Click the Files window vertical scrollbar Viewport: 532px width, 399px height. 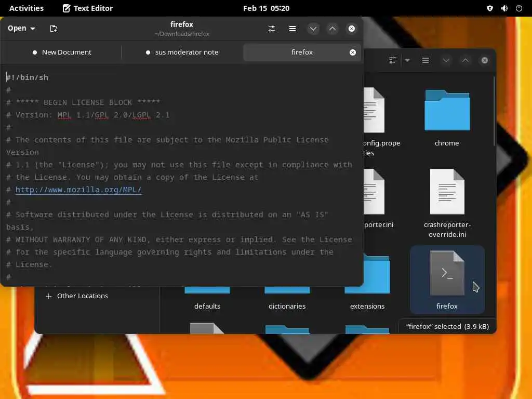[494, 111]
